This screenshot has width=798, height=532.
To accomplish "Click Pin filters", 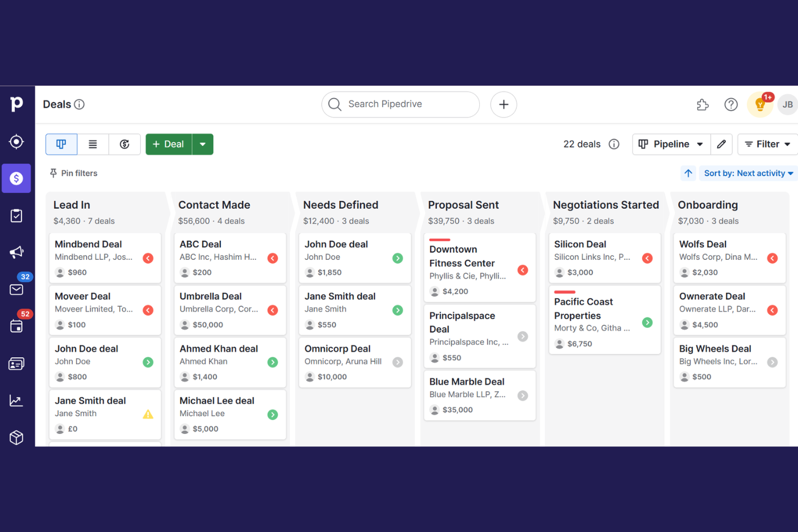I will click(x=73, y=173).
